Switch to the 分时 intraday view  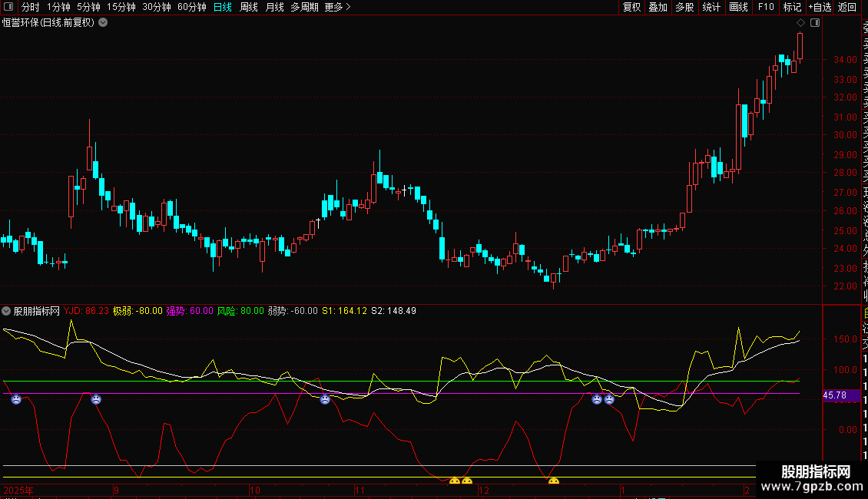click(30, 7)
